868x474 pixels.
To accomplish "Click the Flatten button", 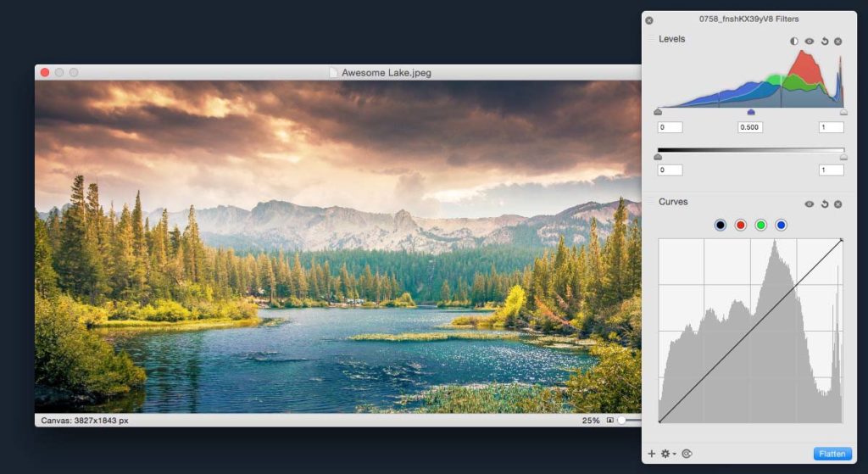I will [x=832, y=454].
